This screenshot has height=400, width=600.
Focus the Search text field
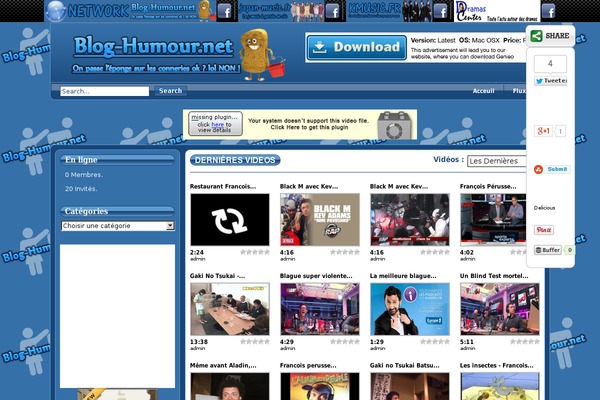(x=104, y=91)
